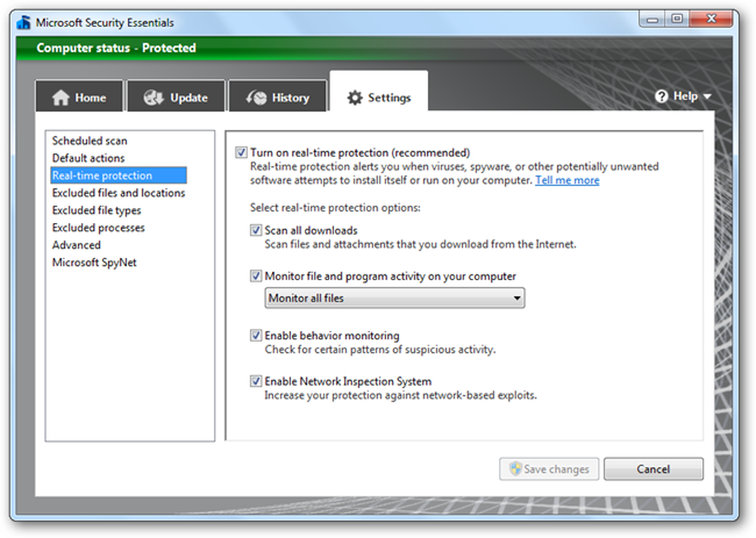Screen dimensions: 756x538
Task: Close the Security Essentials window
Action: click(x=711, y=20)
